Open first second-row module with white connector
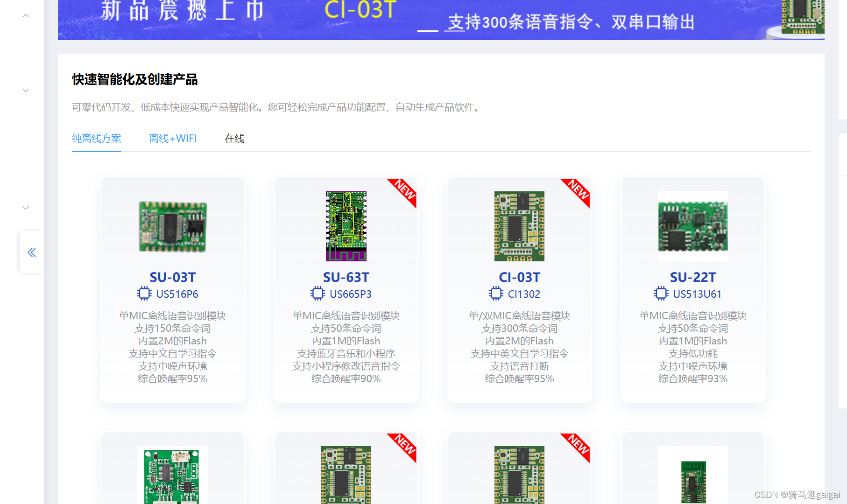This screenshot has width=847, height=504. click(x=173, y=475)
